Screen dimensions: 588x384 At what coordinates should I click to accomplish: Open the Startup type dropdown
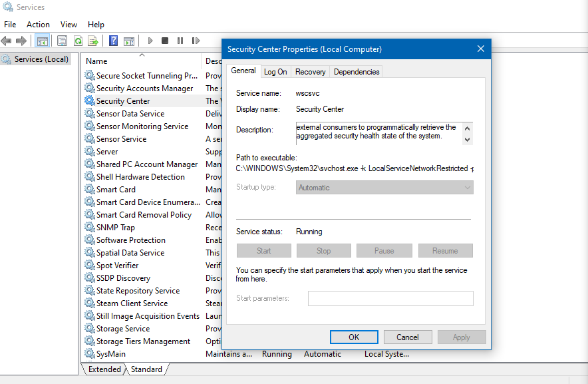pyautogui.click(x=384, y=187)
